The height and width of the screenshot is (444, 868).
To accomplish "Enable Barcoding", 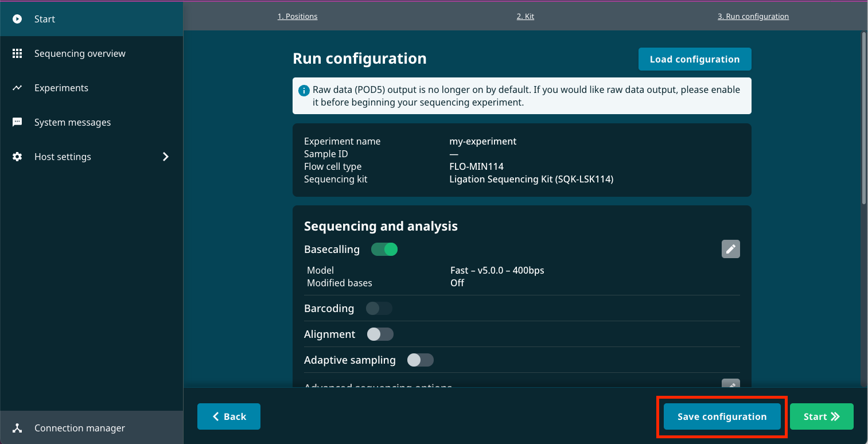I will tap(379, 308).
